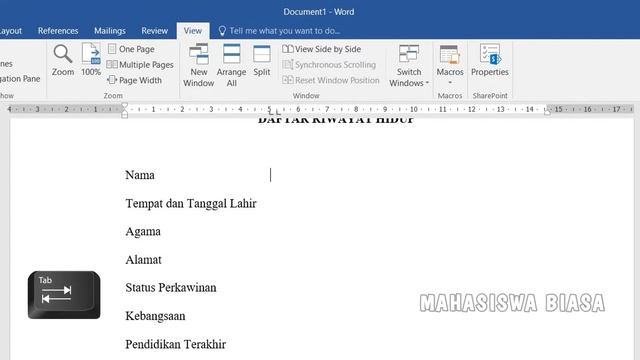This screenshot has width=640, height=360.
Task: Open Switch Windows dropdown
Action: [409, 65]
